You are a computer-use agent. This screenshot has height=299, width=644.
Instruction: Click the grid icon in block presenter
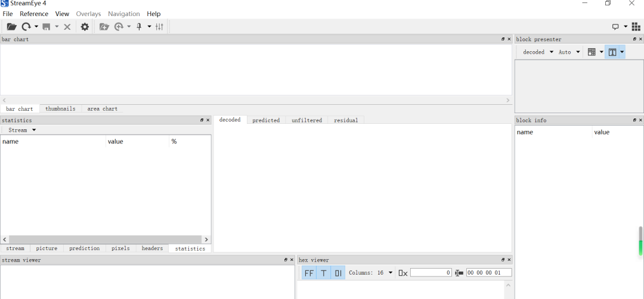pyautogui.click(x=592, y=52)
